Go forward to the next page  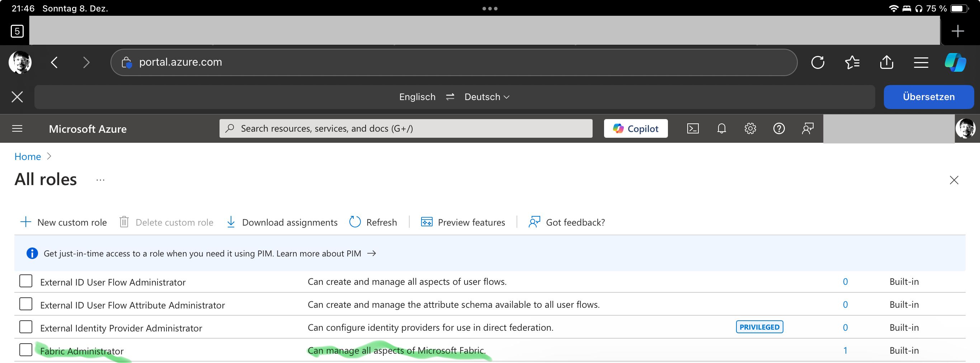86,62
